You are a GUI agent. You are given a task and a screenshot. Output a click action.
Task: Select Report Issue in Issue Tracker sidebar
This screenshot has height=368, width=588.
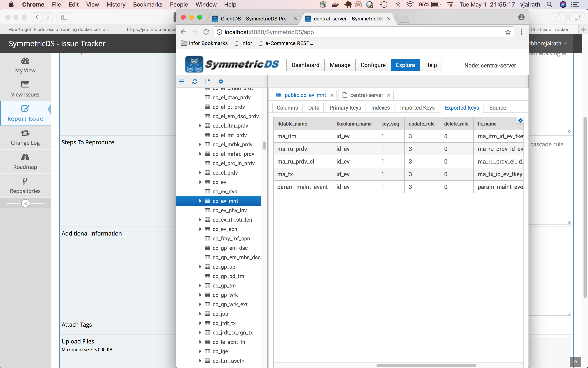[25, 113]
